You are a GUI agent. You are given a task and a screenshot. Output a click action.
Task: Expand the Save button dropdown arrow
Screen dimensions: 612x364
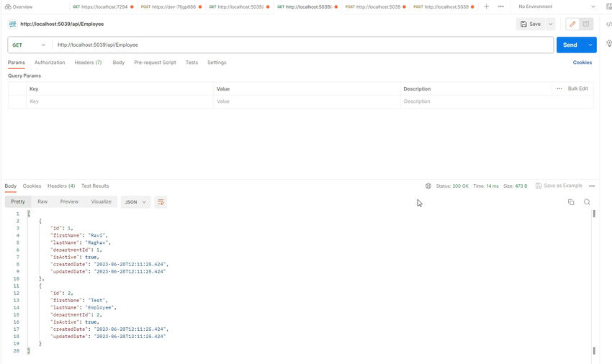coord(550,24)
